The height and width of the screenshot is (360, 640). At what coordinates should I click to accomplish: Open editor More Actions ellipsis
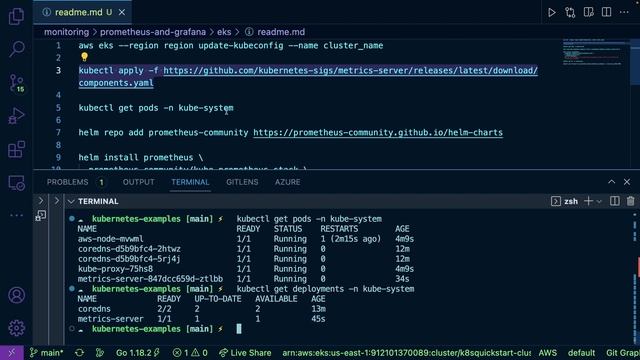coord(624,12)
